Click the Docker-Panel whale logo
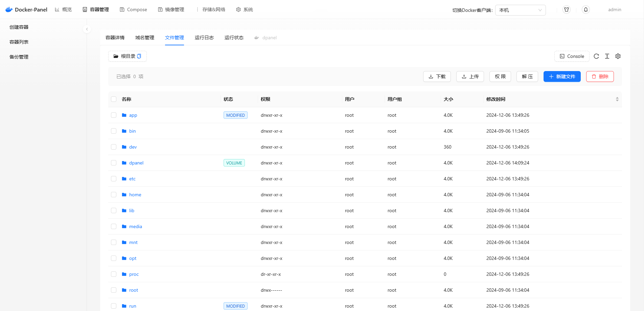 coord(9,9)
